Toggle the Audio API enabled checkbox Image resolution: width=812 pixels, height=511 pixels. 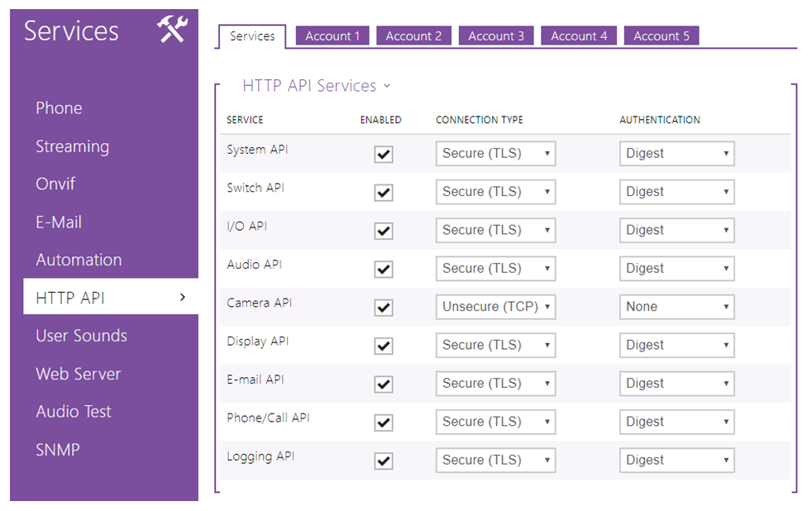(384, 270)
